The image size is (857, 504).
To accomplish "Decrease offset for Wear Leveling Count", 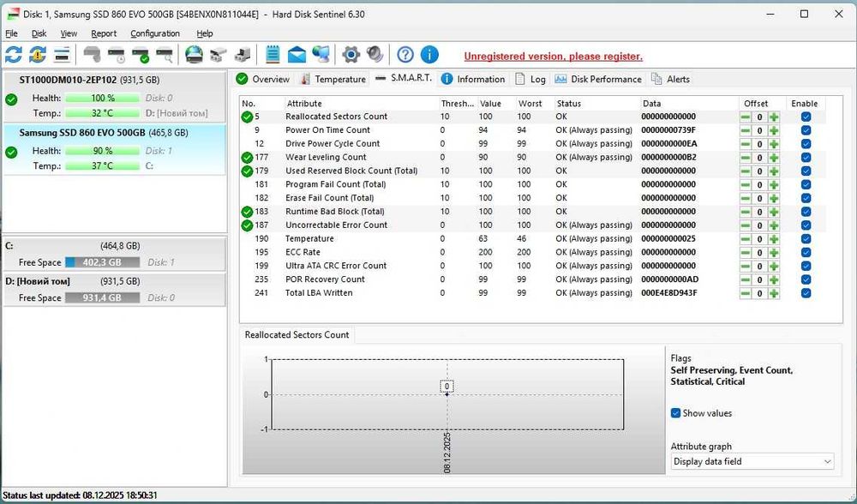I will tap(746, 158).
